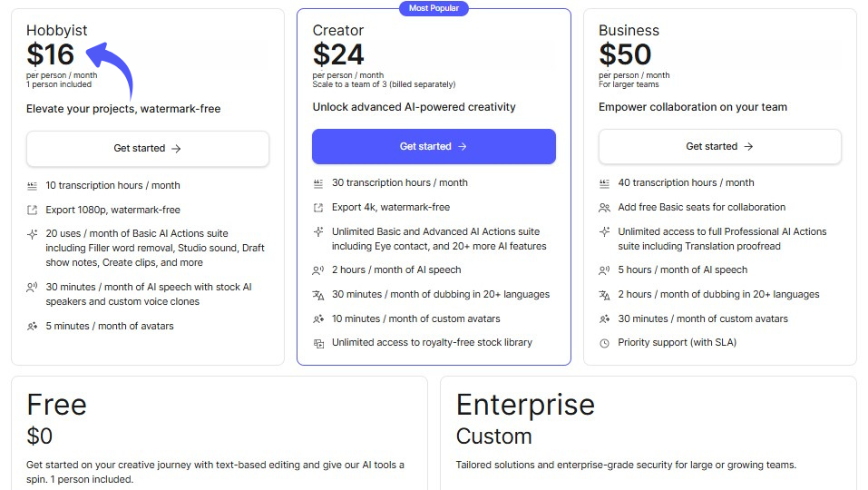Click the Business Get started button
The width and height of the screenshot is (868, 490).
pos(719,147)
